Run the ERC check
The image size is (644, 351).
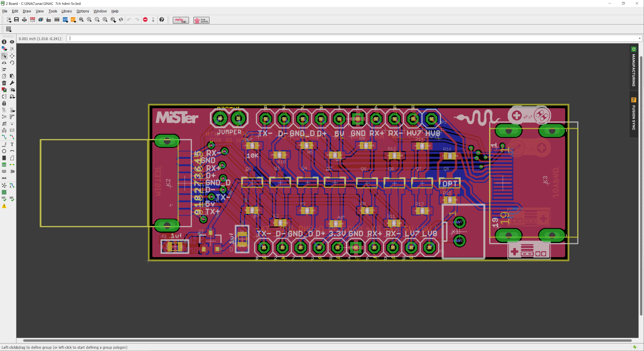pyautogui.click(x=4, y=199)
